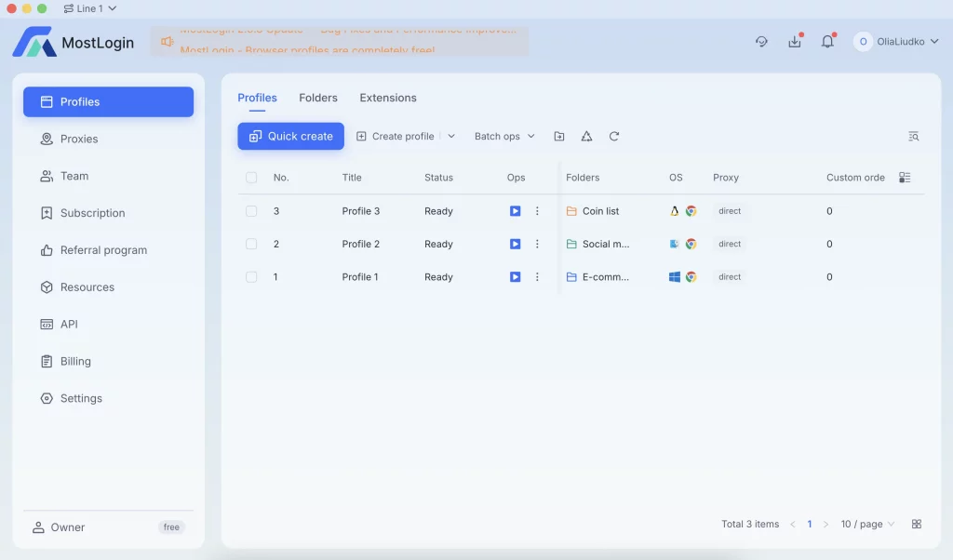This screenshot has height=560, width=953.
Task: Click the Profile 3 title
Action: coord(360,211)
